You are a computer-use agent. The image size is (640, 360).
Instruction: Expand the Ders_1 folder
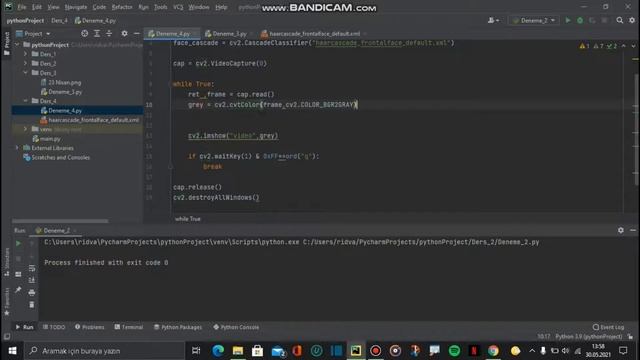tap(25, 54)
